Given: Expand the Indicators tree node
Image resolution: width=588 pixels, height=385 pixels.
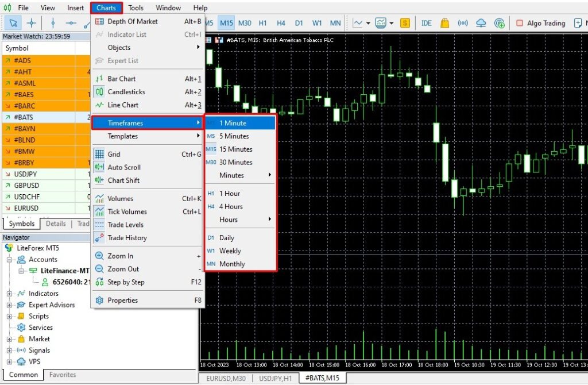Looking at the screenshot, I should (x=10, y=294).
